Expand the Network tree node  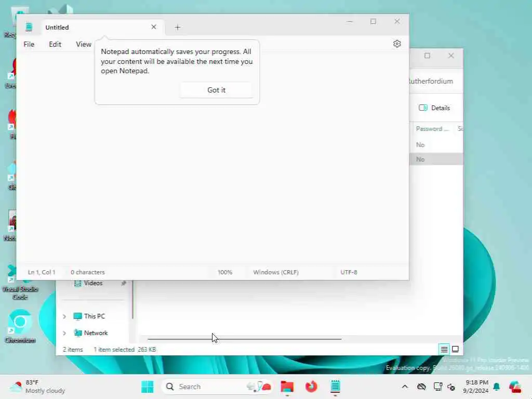(x=64, y=333)
